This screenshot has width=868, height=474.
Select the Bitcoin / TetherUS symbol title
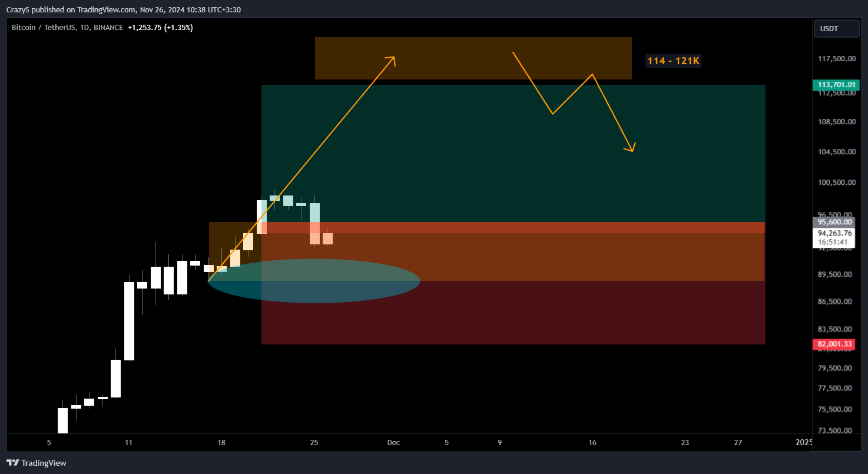pyautogui.click(x=68, y=28)
